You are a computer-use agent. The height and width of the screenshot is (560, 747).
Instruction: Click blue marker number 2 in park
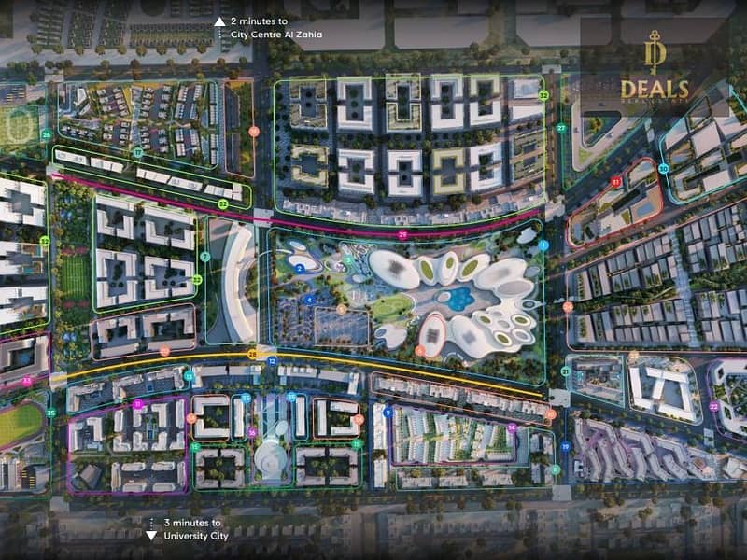click(x=299, y=268)
